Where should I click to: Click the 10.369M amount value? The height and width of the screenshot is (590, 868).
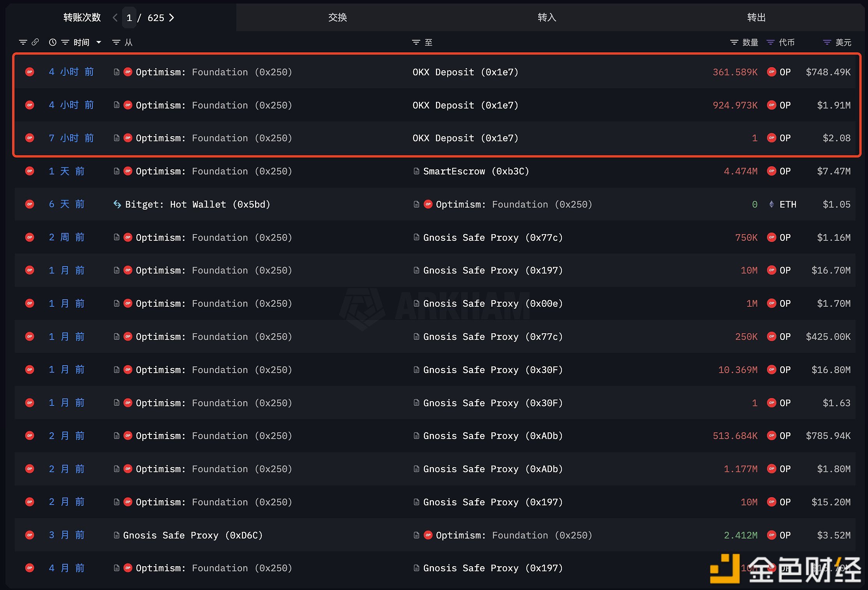pos(738,370)
